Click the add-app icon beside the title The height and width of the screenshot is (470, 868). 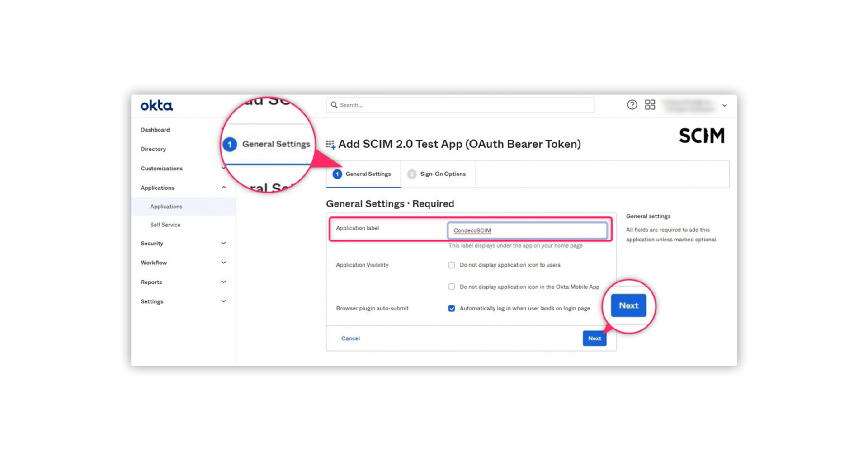click(330, 145)
